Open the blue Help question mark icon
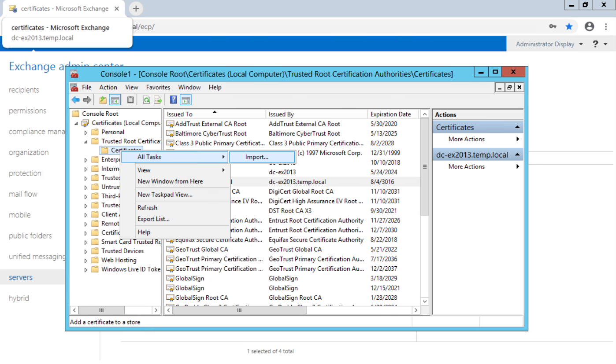 click(174, 100)
